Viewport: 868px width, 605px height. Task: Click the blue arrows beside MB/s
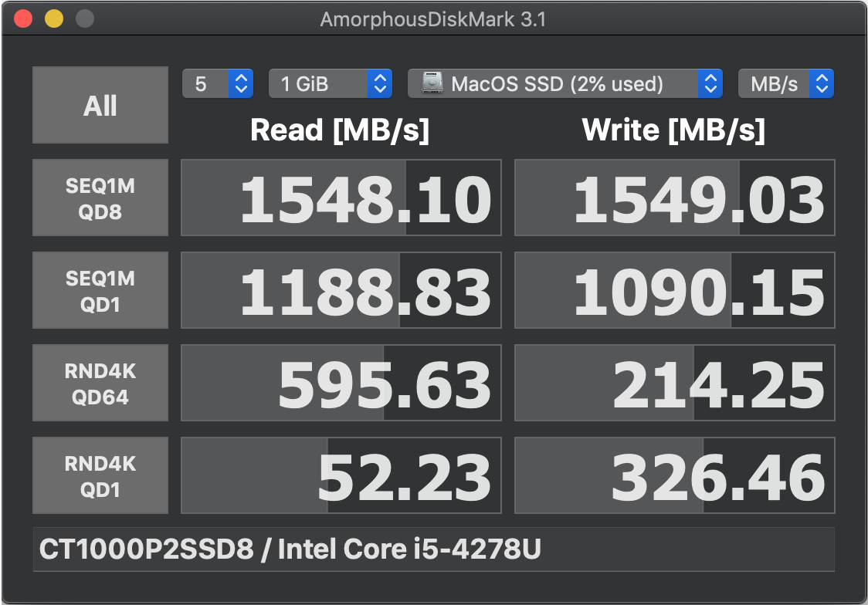pyautogui.click(x=822, y=84)
